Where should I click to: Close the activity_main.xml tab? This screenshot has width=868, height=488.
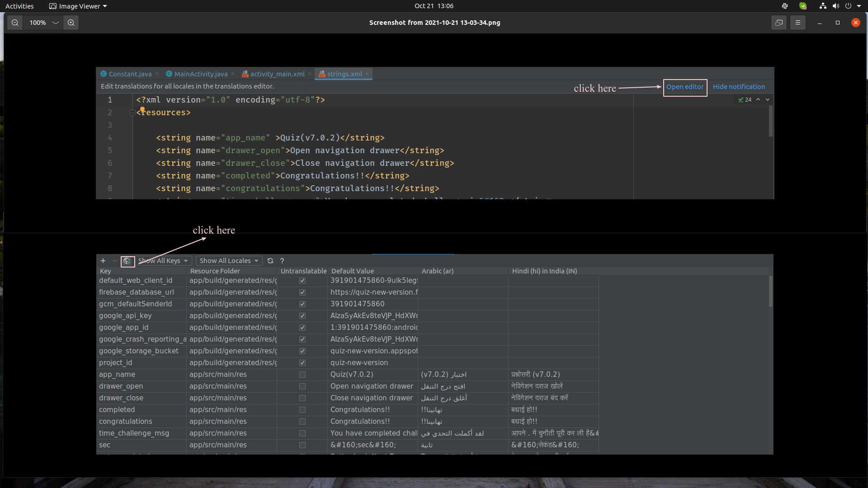pos(310,74)
